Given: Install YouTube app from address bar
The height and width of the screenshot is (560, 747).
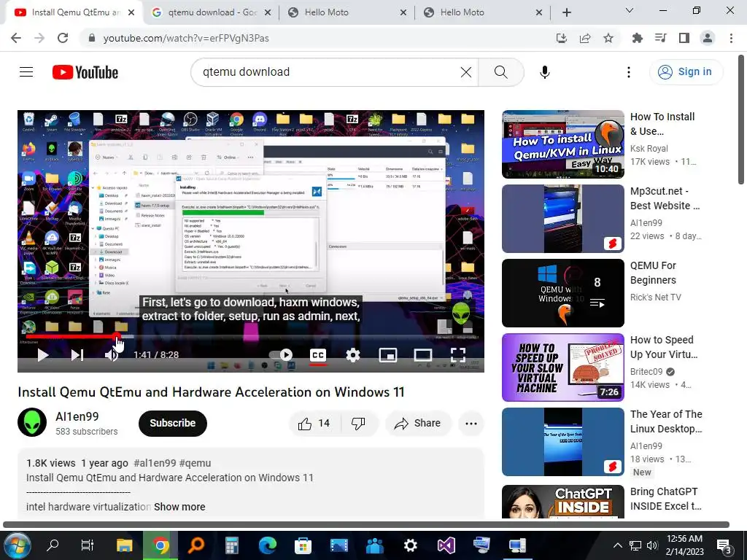Looking at the screenshot, I should 562,38.
